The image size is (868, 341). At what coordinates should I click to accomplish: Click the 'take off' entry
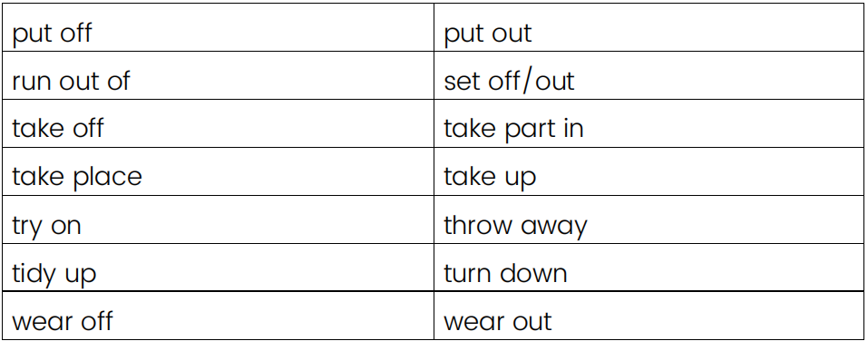coord(57,129)
